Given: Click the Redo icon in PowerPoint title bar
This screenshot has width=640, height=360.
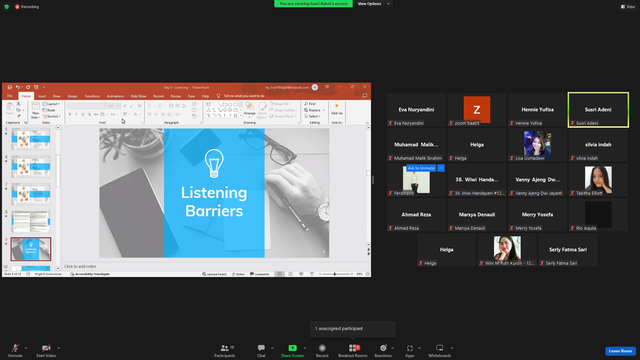Looking at the screenshot, I should (x=28, y=87).
